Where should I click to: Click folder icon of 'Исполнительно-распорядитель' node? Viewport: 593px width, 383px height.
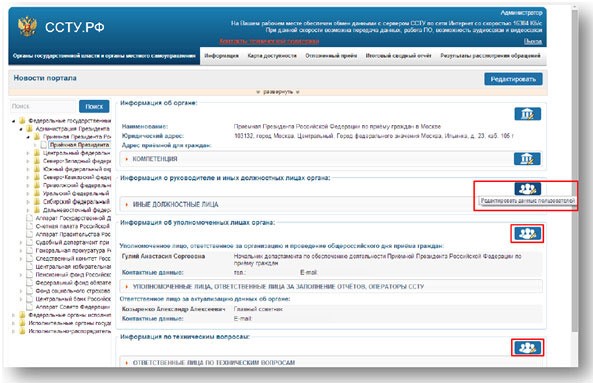23,331
